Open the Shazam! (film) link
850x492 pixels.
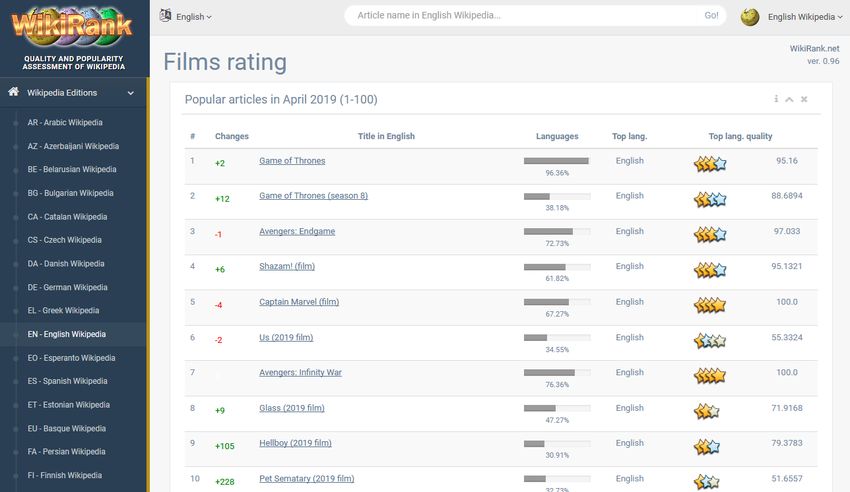tap(287, 267)
